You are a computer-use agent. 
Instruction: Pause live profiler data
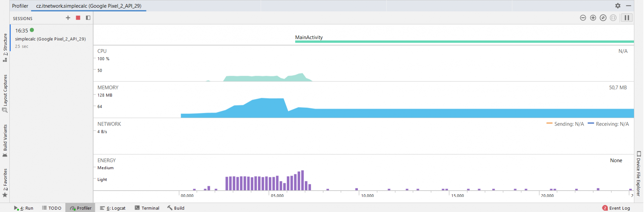coord(627,18)
